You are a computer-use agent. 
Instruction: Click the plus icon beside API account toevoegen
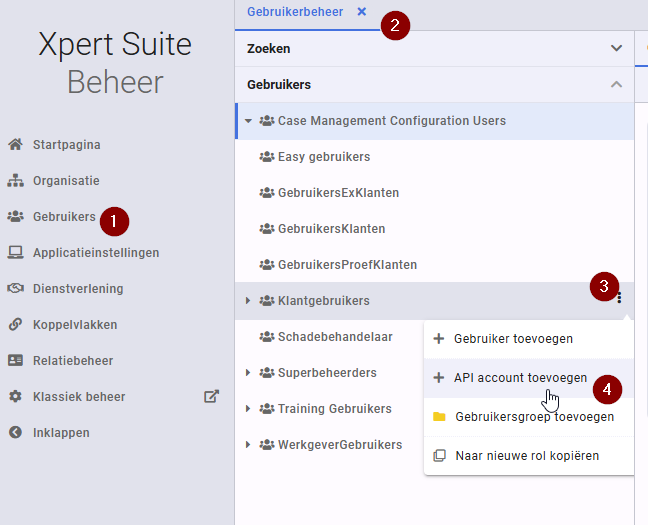438,377
